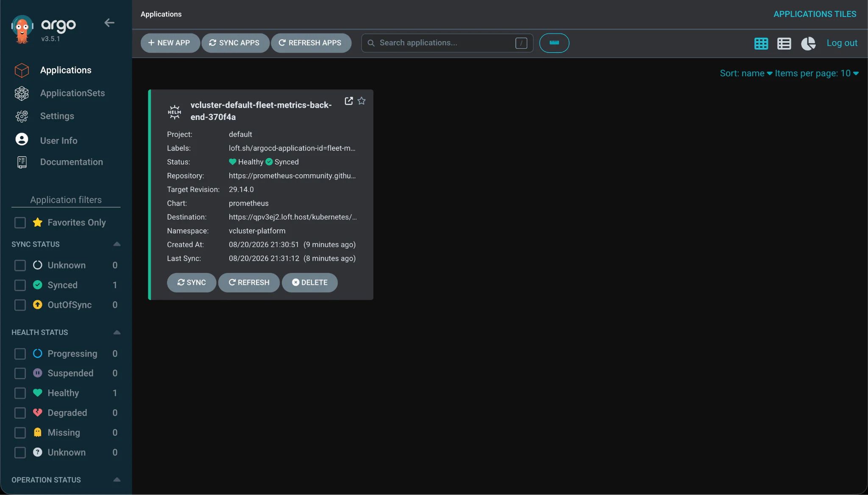Collapse the HEALTH STATUS section
The width and height of the screenshot is (868, 495).
tap(117, 333)
